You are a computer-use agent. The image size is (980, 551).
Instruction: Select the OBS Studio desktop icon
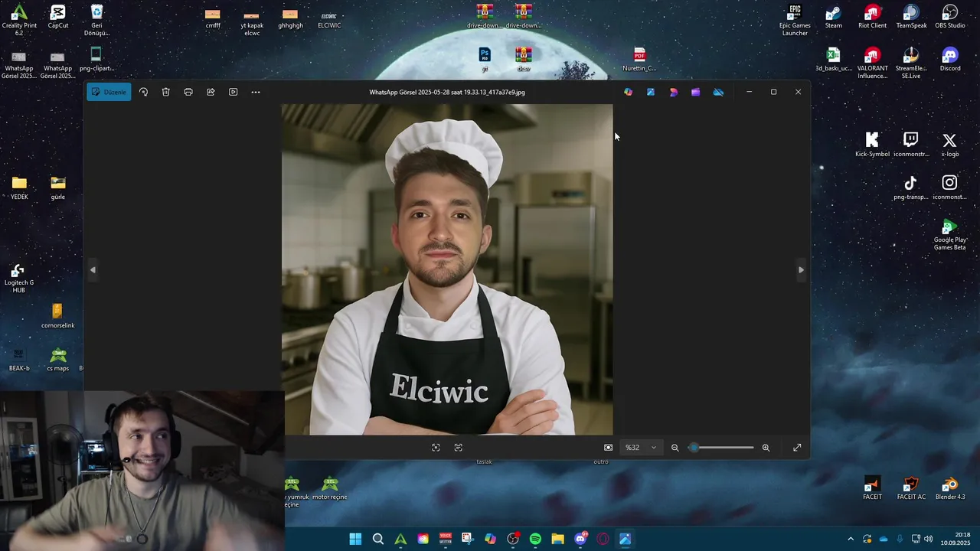950,18
